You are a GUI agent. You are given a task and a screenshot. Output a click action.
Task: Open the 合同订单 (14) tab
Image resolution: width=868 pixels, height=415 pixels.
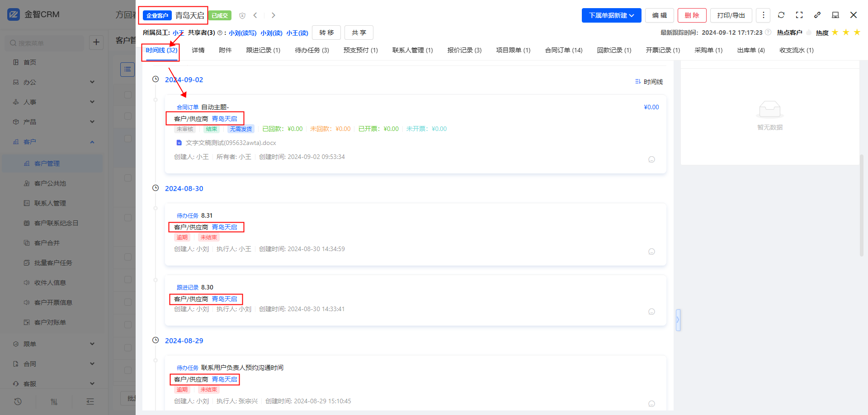pyautogui.click(x=563, y=50)
